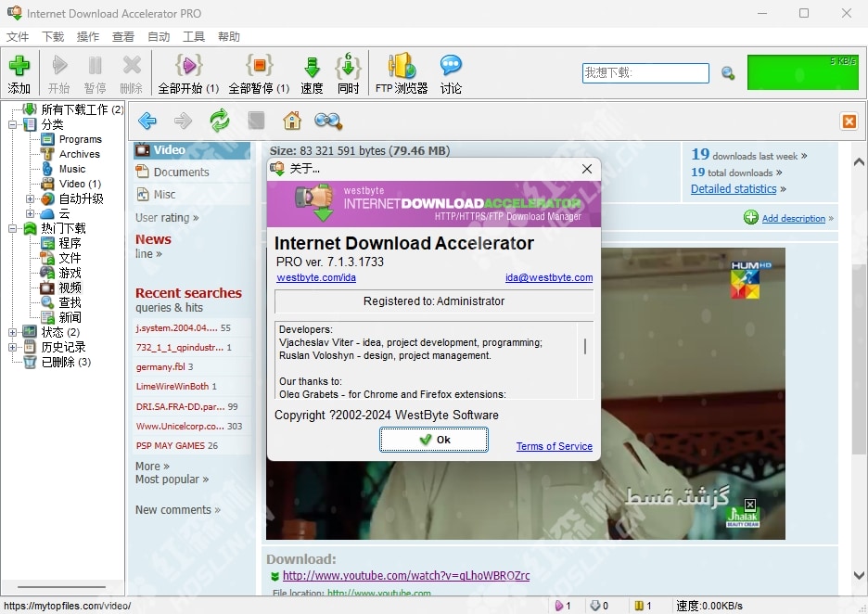This screenshot has height=614, width=868.
Task: Refresh the browser page
Action: coord(219,121)
